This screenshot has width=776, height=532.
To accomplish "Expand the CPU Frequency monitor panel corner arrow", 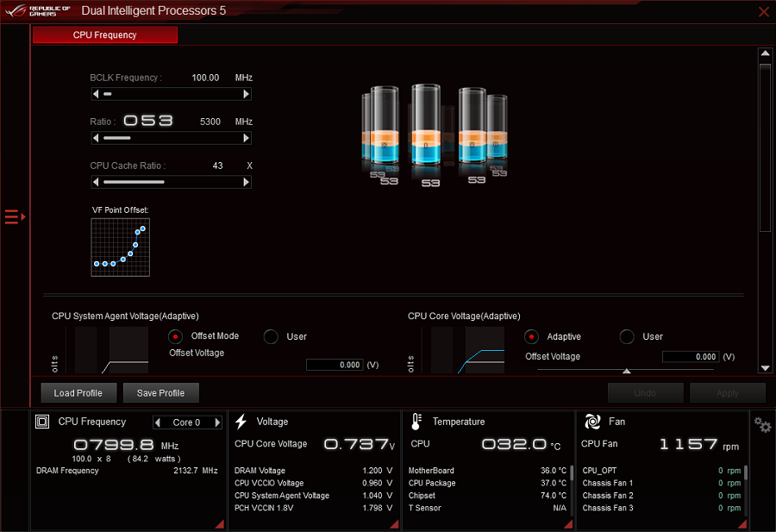I will pos(219,524).
